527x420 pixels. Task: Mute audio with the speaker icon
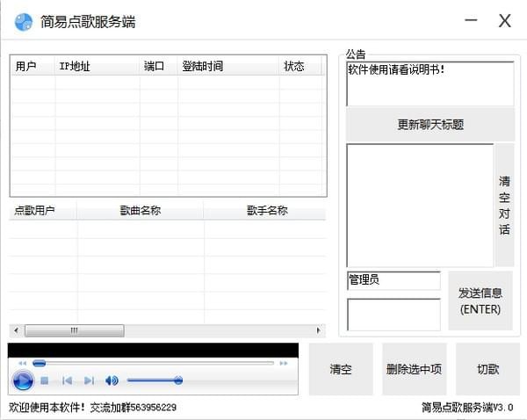click(x=112, y=380)
